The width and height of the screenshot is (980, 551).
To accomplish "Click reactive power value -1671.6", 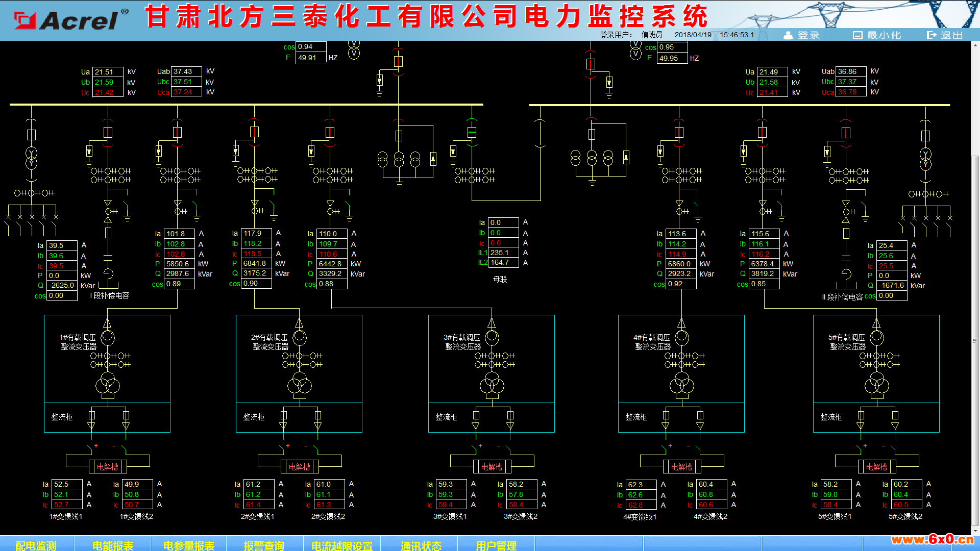I will coord(892,285).
